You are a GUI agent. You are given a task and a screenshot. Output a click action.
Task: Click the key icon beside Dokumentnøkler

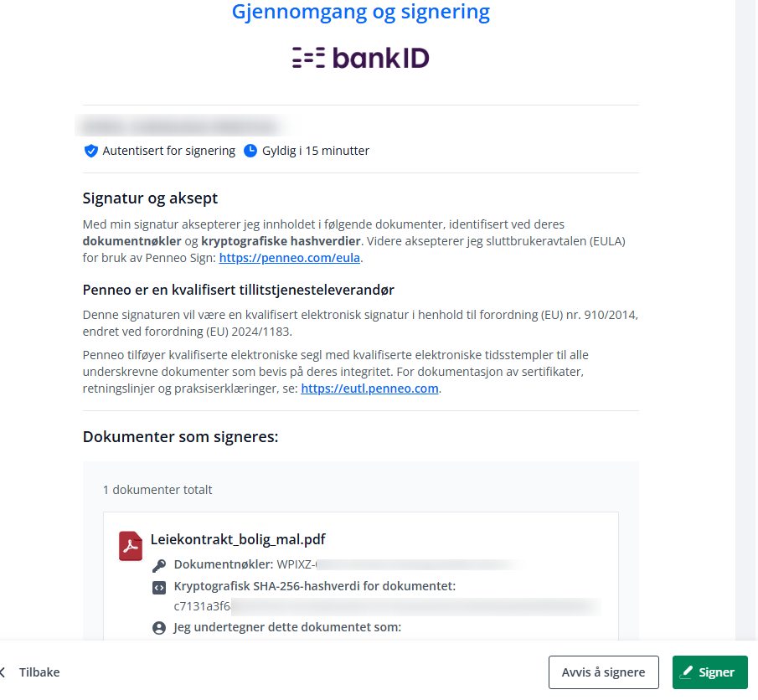pos(159,565)
